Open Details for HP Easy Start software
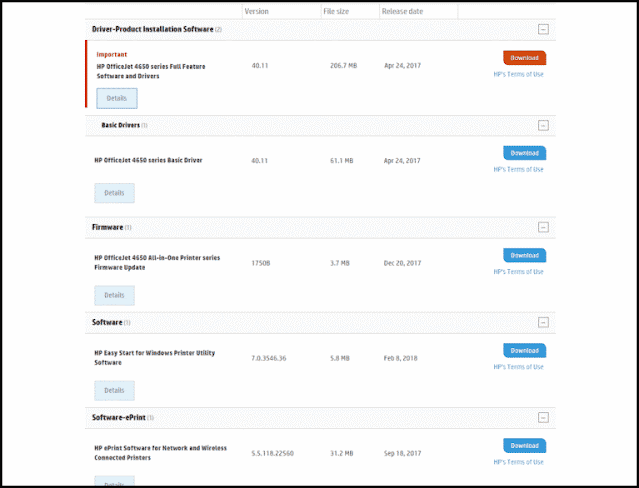Viewport: 639px width, 488px height. coord(115,391)
